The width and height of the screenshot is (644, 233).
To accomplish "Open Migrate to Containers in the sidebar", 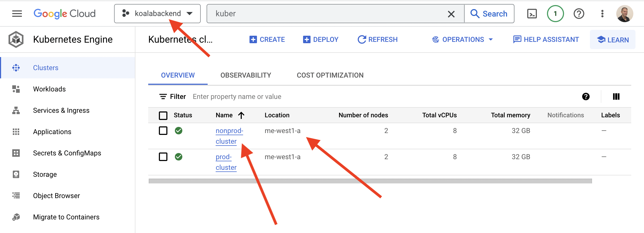I will 68,217.
